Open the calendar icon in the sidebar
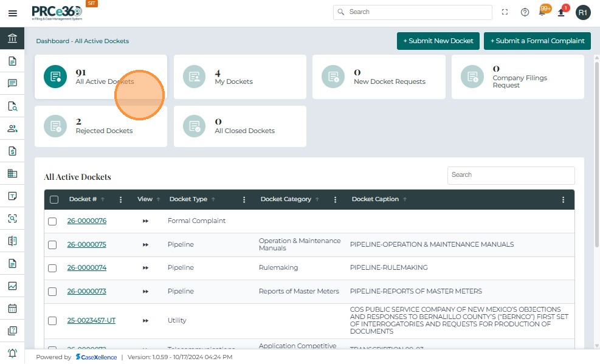The image size is (600, 364). pos(12,308)
